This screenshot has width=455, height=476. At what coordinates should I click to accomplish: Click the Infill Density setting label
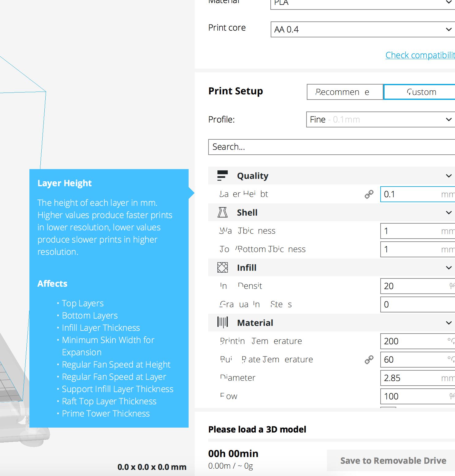[241, 286]
